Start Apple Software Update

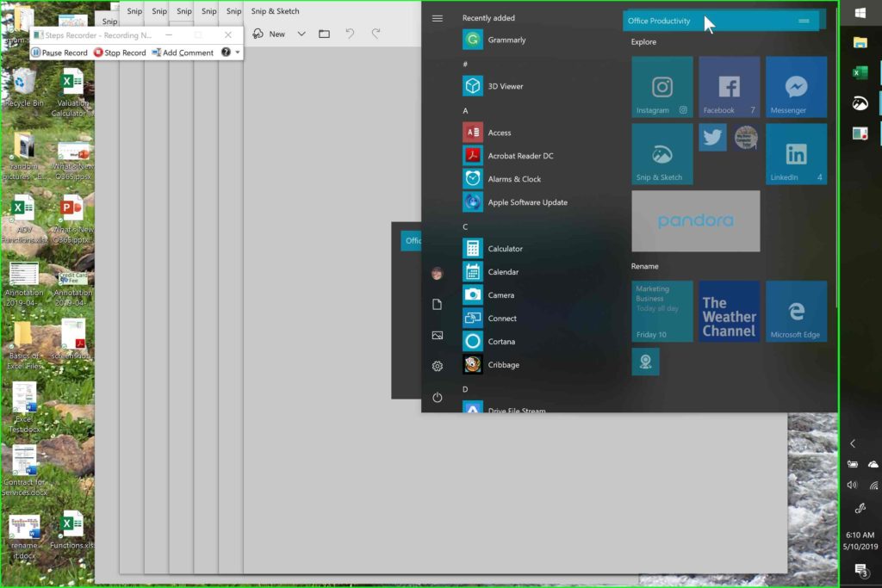click(515, 202)
